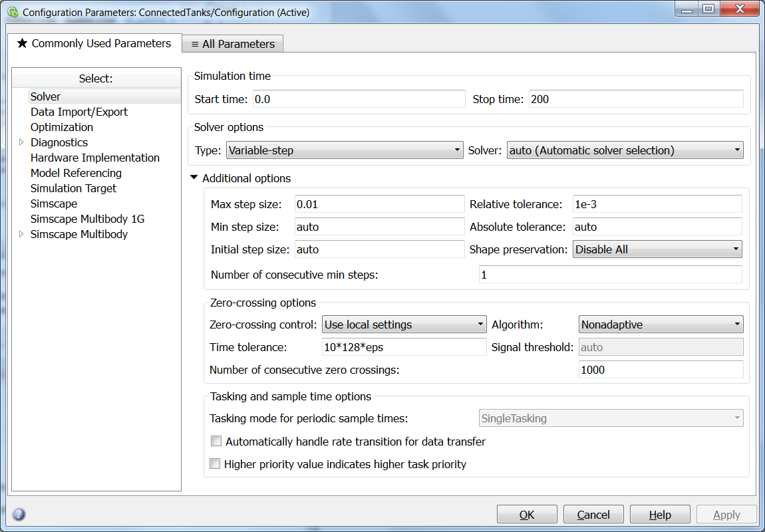The width and height of the screenshot is (765, 532).
Task: Click the Simulink icon in title bar
Action: 12,12
